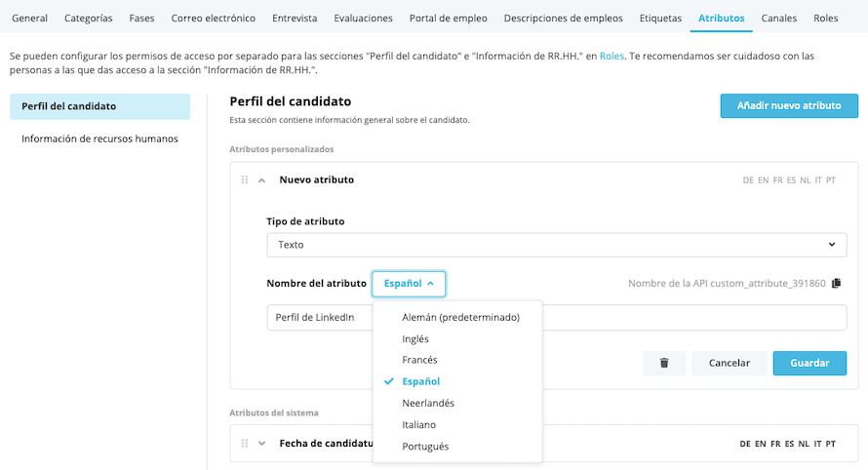Screen dimensions: 868x470
Task: Open the Canales tab
Action: tap(779, 19)
